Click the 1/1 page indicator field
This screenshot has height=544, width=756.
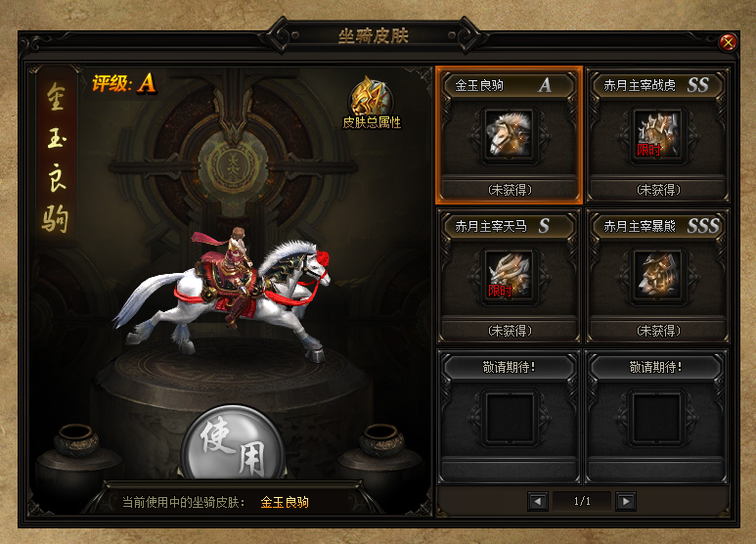click(582, 502)
